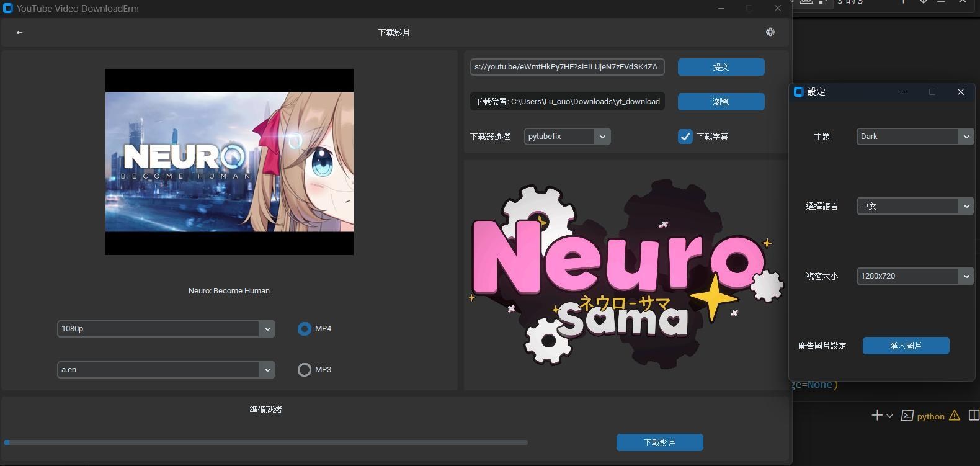Click the 準備就緒 status text
Viewport: 980px width, 466px height.
[x=265, y=410]
